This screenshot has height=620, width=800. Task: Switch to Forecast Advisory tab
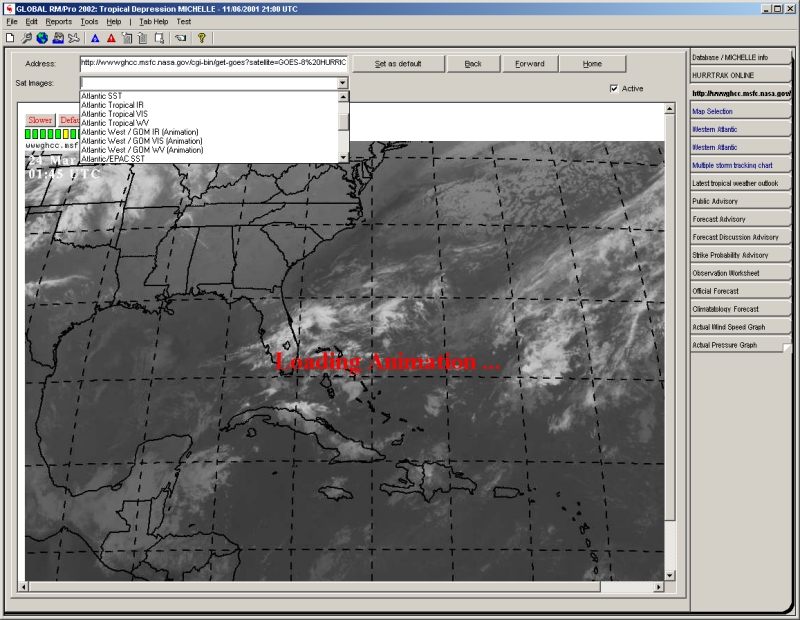pyautogui.click(x=740, y=219)
